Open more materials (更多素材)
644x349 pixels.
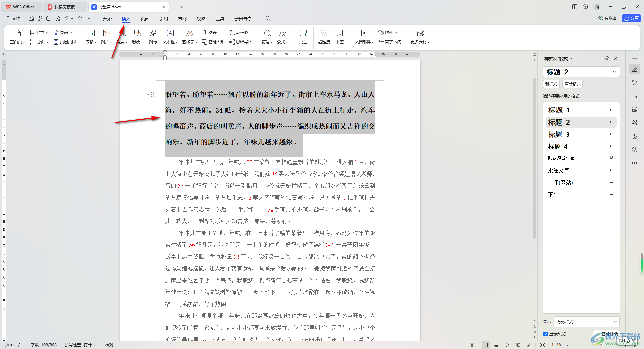[420, 37]
